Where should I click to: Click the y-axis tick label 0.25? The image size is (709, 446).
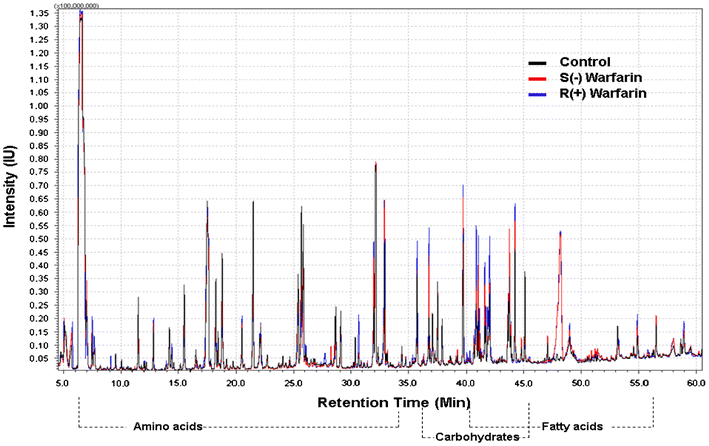pos(39,305)
